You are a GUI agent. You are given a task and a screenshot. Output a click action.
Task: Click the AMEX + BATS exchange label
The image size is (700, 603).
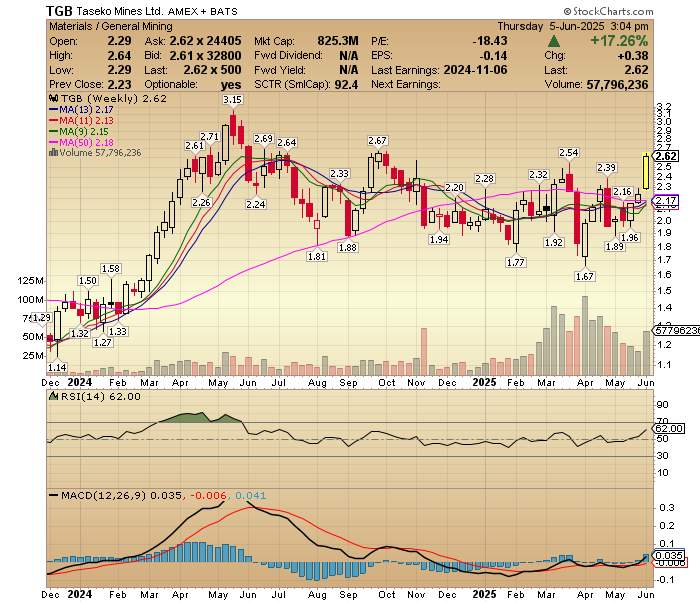[x=203, y=12]
